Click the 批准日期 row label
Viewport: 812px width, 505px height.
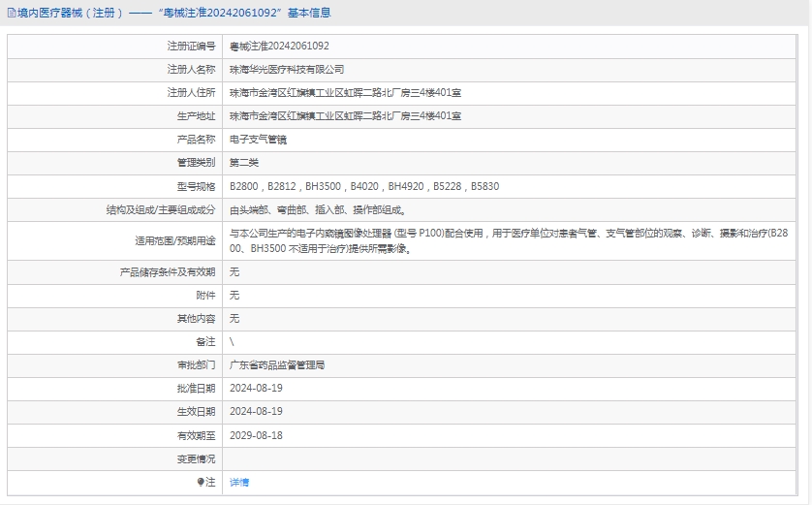point(196,389)
